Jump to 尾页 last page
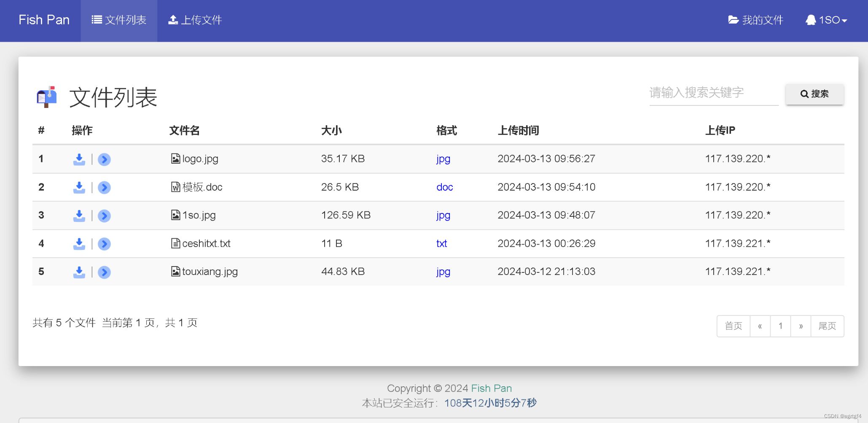868x423 pixels. tap(827, 326)
